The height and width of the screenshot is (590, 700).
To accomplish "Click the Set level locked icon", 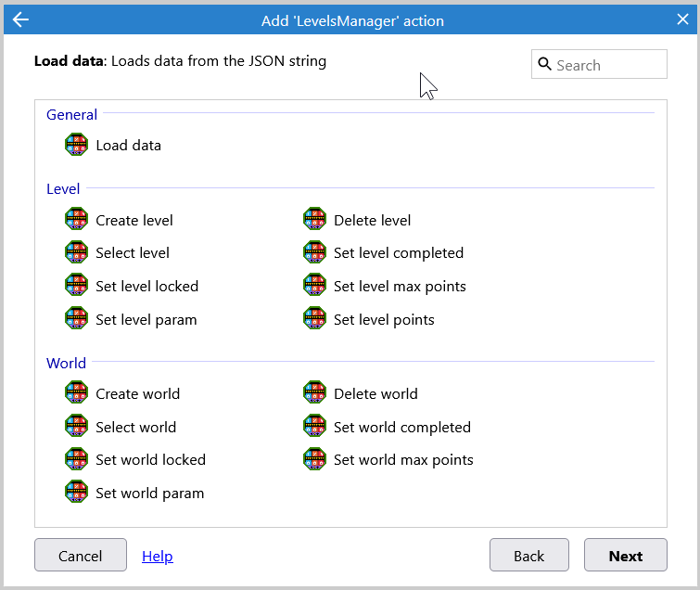I will coord(75,286).
